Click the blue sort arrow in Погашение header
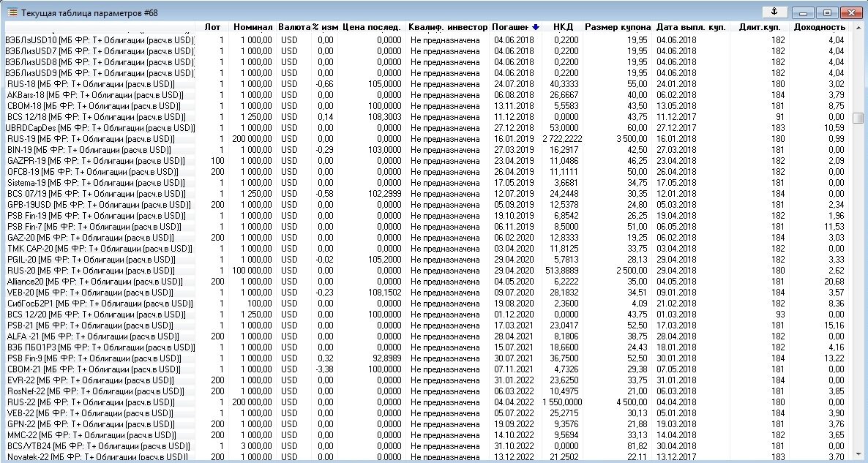The height and width of the screenshot is (463, 868). [535, 27]
